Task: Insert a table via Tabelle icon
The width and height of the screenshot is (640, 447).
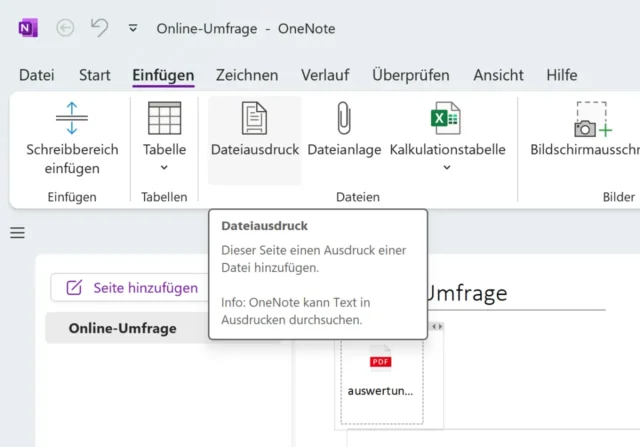Action: point(164,118)
